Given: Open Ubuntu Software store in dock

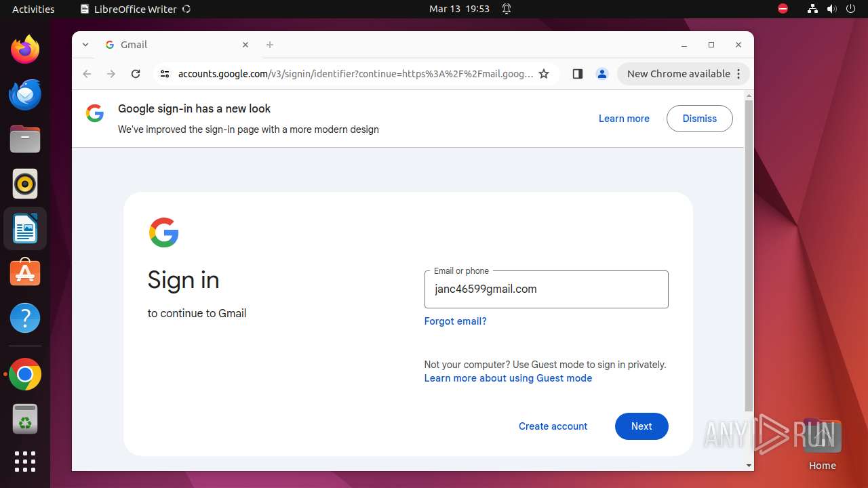Looking at the screenshot, I should (x=25, y=273).
